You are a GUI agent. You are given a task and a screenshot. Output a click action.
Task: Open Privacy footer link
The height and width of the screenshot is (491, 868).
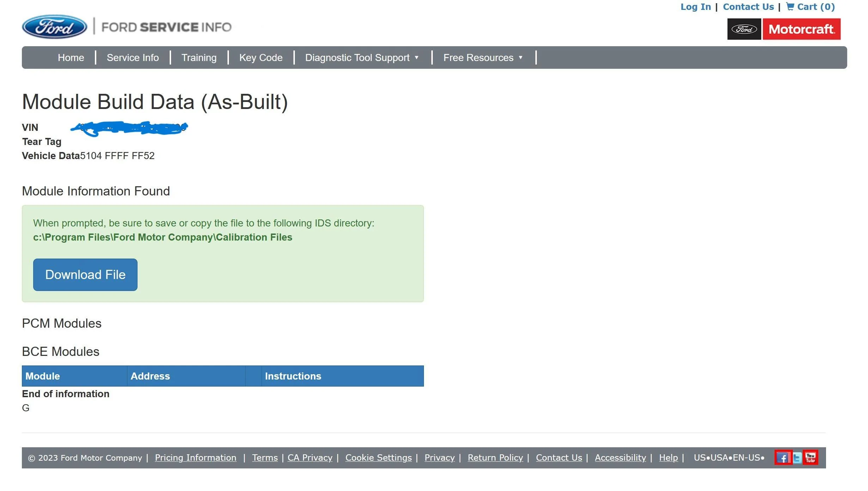439,458
